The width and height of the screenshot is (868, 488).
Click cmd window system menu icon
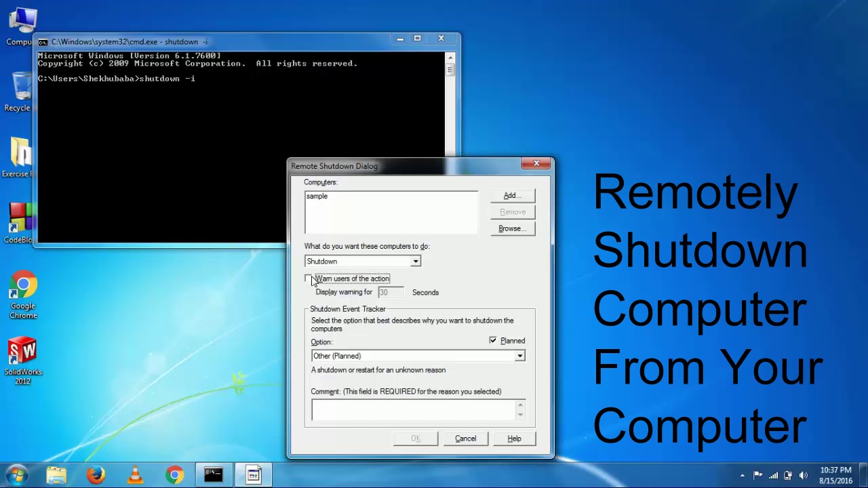pyautogui.click(x=43, y=42)
